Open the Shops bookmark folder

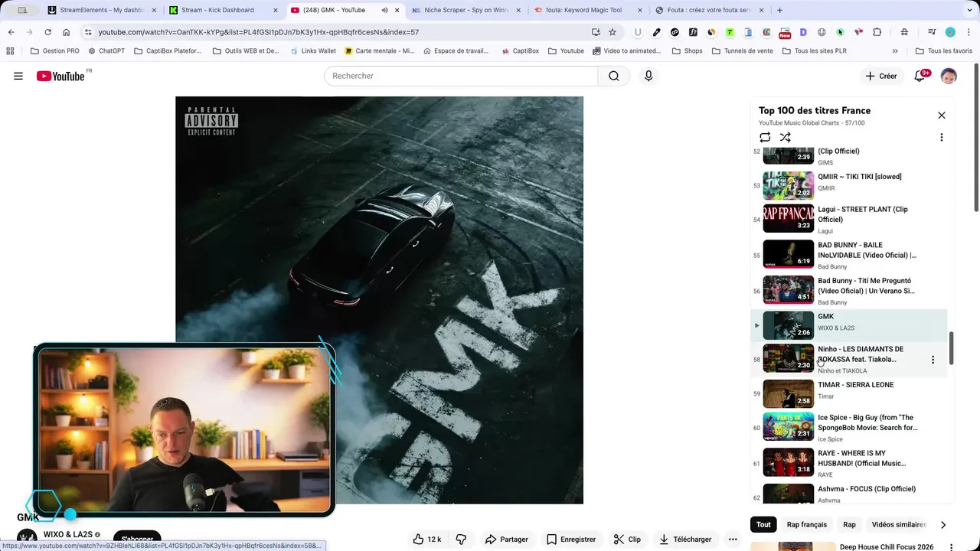pos(687,51)
